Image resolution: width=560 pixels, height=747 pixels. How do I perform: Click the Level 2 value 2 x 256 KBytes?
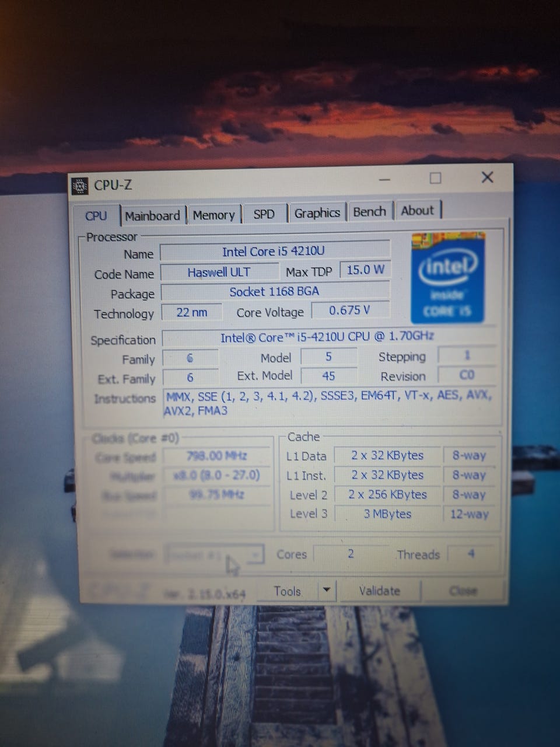[387, 495]
